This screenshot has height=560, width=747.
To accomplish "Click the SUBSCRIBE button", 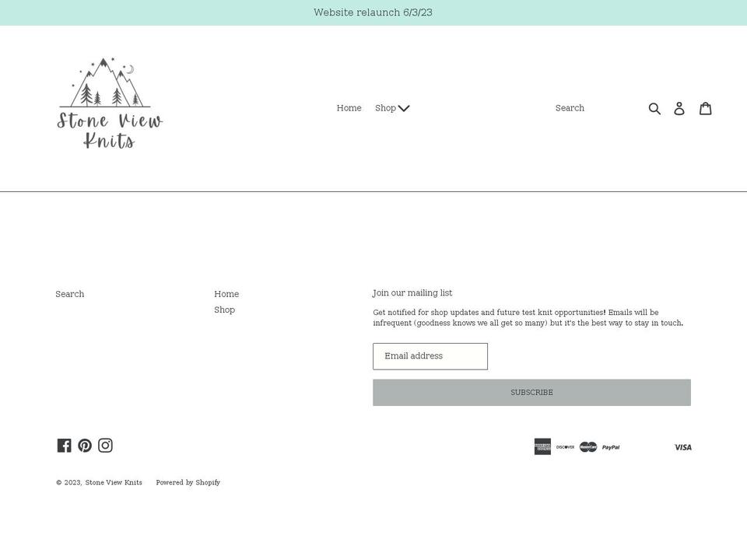I will click(531, 392).
